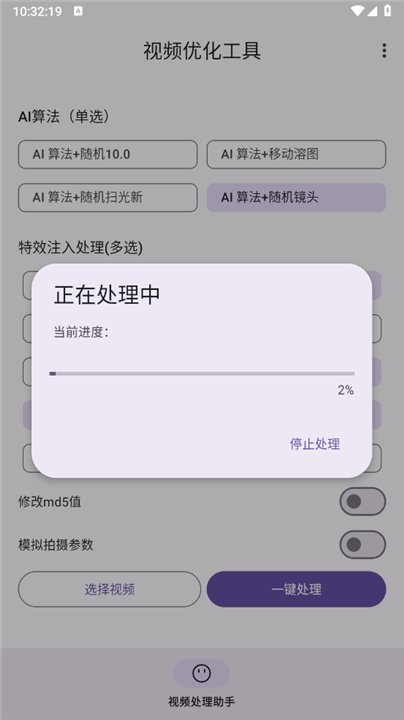Viewport: 404px width, 720px height.
Task: Click the processing progress bar
Action: 202,374
